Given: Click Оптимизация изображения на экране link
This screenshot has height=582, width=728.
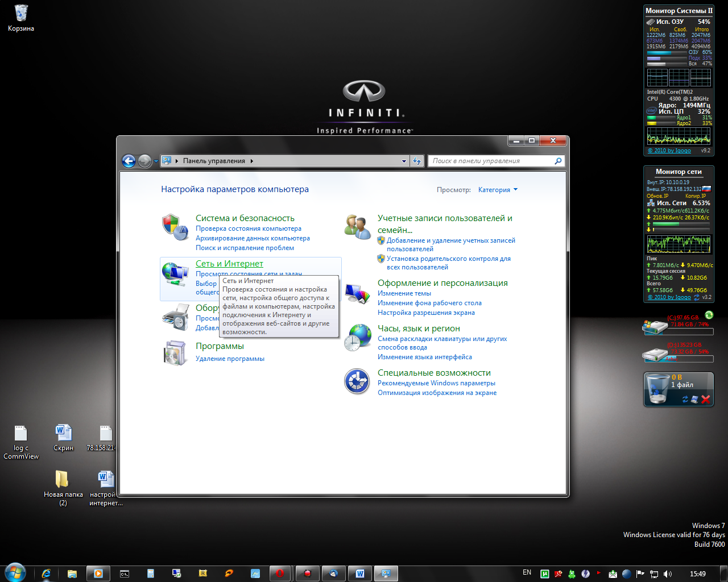Looking at the screenshot, I should (x=437, y=393).
